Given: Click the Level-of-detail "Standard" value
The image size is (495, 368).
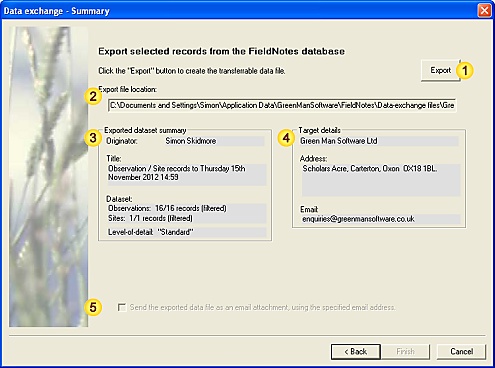Looking at the screenshot, I should point(150,232).
